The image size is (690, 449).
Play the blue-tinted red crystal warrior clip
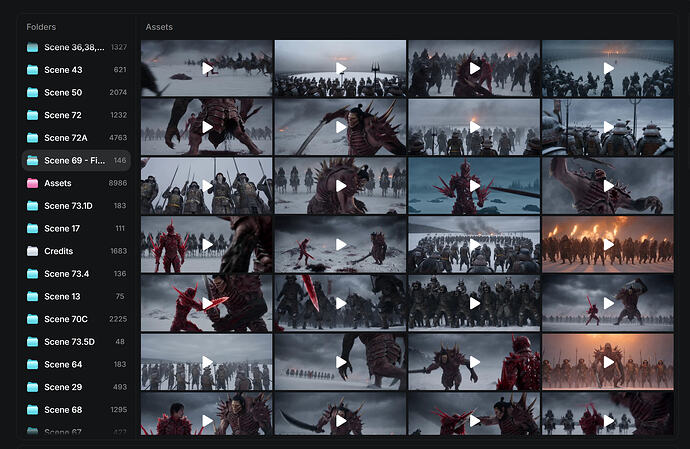(474, 185)
